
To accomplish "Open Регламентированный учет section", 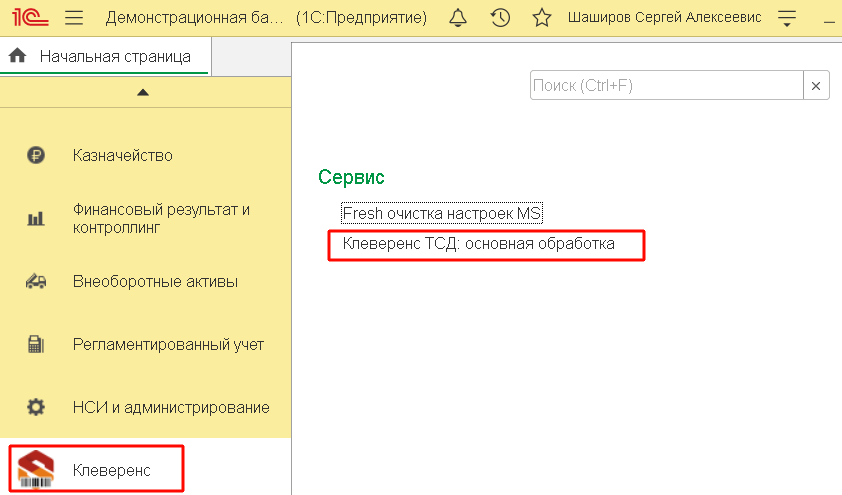I will [x=168, y=344].
